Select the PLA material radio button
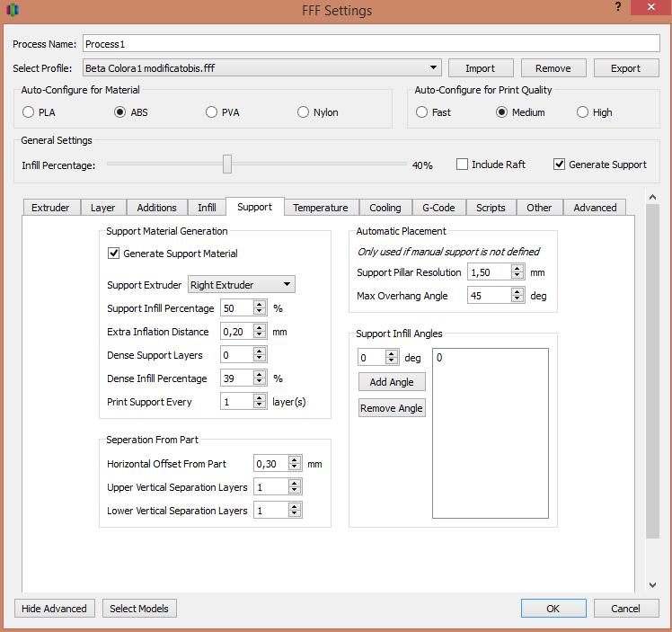Screen dimensions: 672x632 click(29, 112)
